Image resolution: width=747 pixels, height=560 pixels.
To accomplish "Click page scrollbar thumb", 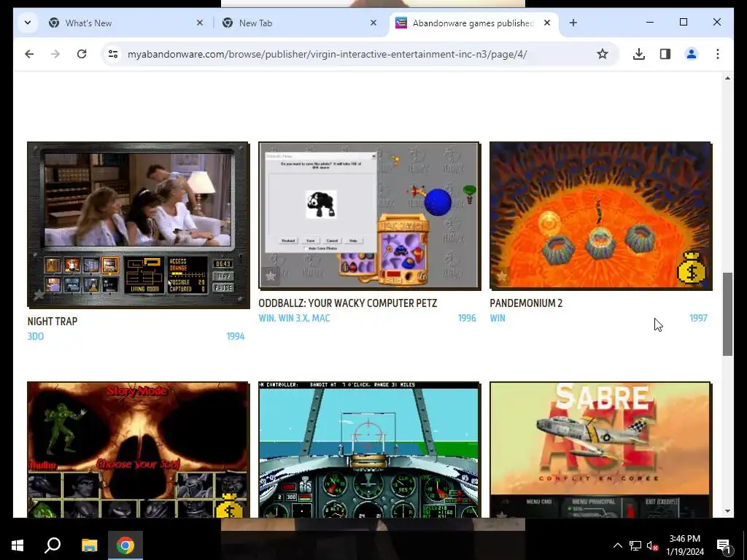I will [x=727, y=314].
